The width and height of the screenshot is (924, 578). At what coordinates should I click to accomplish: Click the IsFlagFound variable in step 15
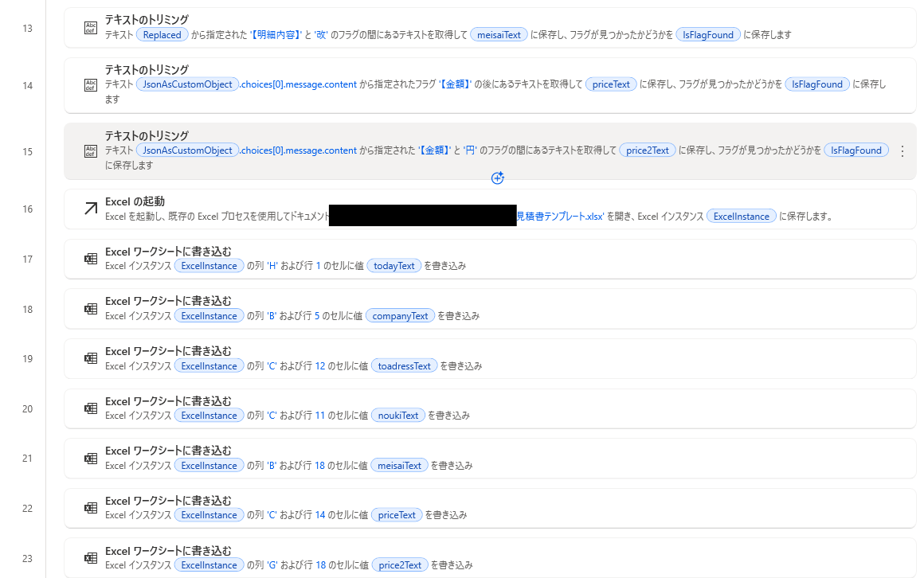click(x=855, y=150)
